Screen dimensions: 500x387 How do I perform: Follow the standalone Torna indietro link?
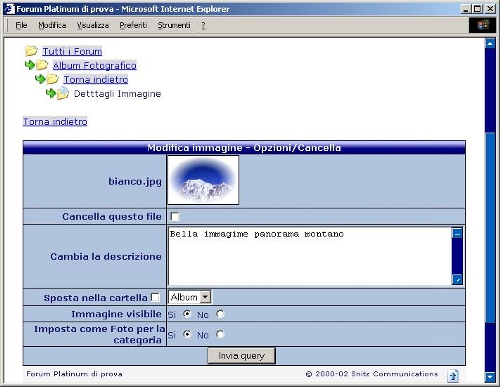click(55, 122)
